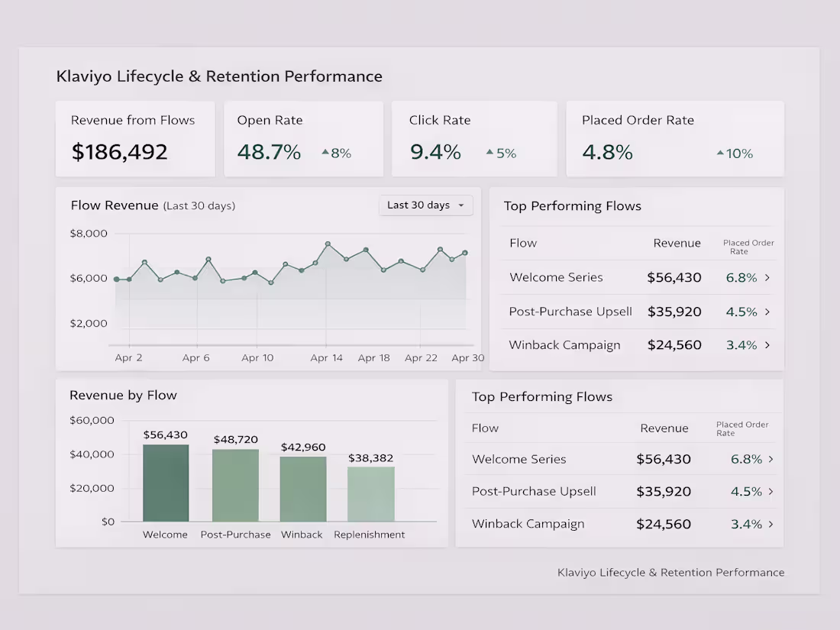Click Post-Purchase Upsell chevron in lower table
Image resolution: width=840 pixels, height=630 pixels.
[771, 491]
